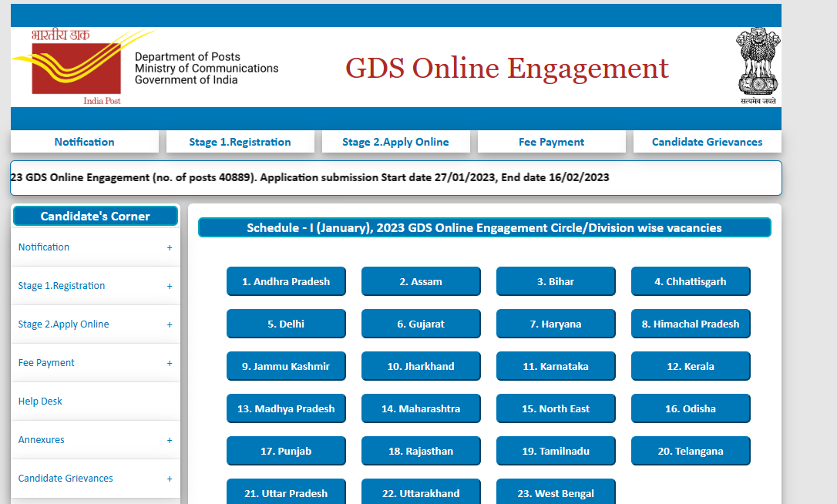Select 2. Assam vacancies
Screen dimensions: 837x504
tap(421, 281)
